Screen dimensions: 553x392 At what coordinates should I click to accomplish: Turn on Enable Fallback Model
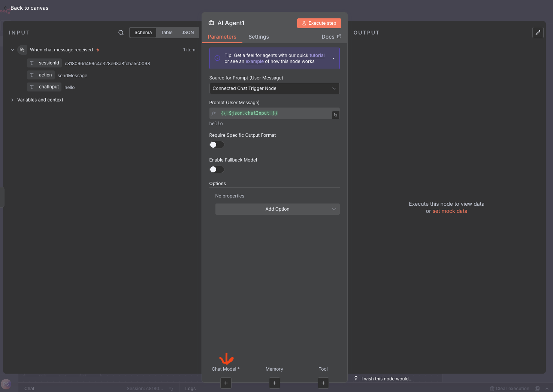217,169
